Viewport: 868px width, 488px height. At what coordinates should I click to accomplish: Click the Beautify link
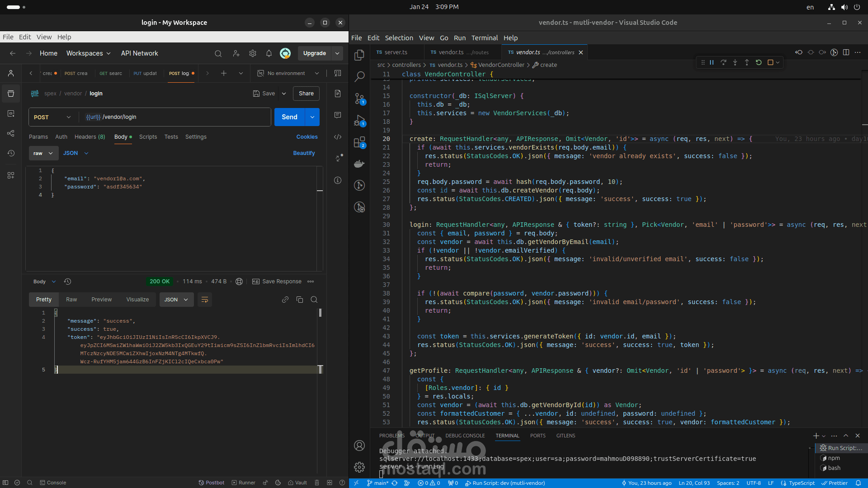coord(304,153)
